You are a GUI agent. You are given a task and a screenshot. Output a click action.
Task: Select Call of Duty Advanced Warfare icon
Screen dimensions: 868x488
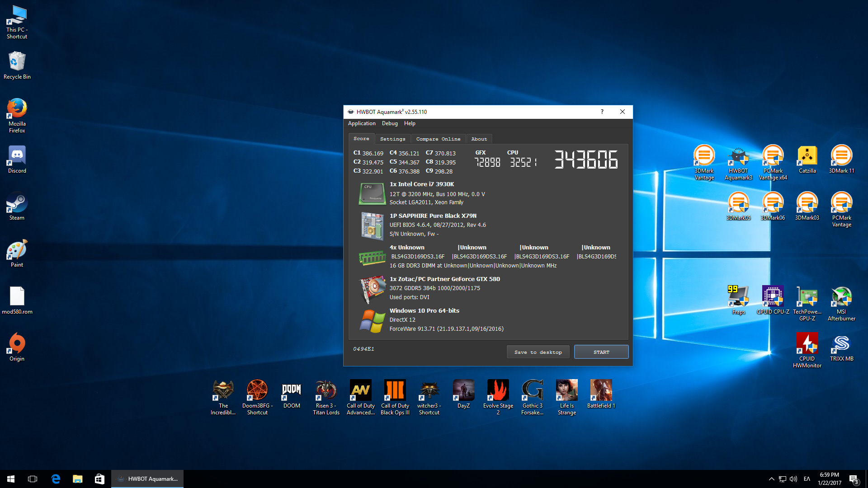click(x=360, y=397)
